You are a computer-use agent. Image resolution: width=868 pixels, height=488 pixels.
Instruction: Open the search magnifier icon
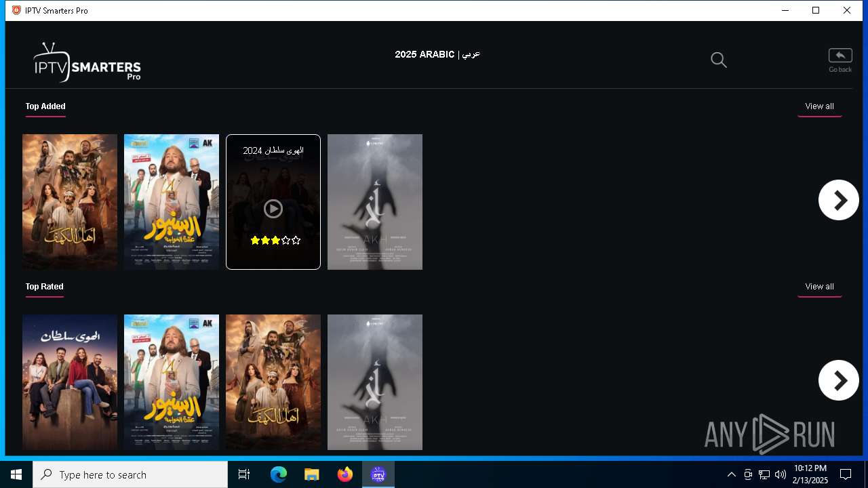tap(719, 60)
